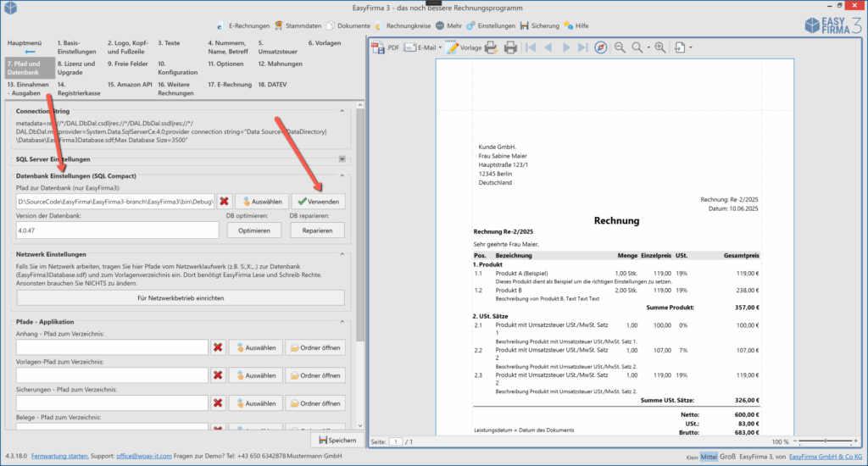Collapse the Connection String section
868x466 pixels.
coord(342,111)
